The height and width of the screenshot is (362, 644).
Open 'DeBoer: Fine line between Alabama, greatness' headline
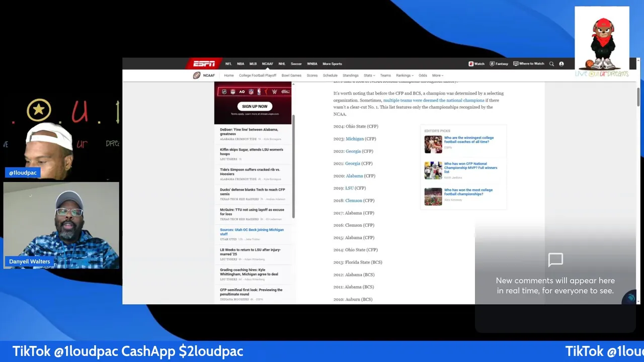[x=249, y=132]
